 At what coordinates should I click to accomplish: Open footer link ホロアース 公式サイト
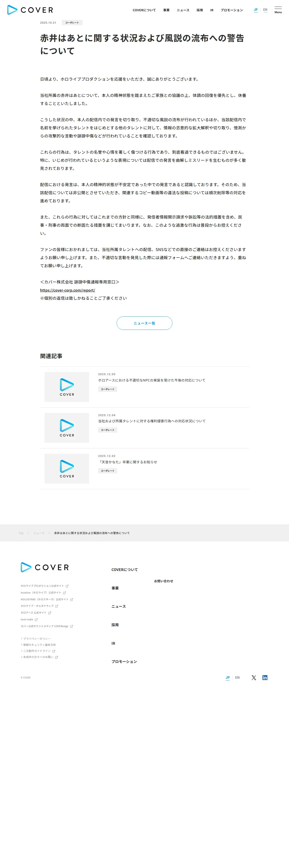click(x=33, y=613)
